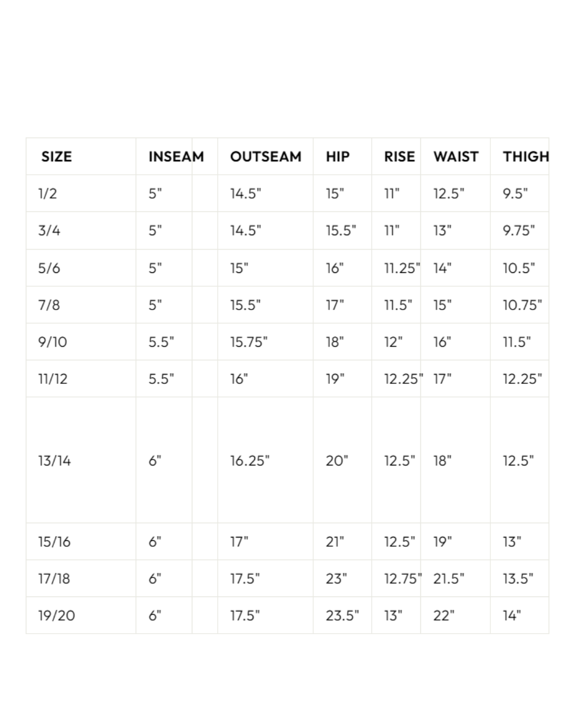
Task: Click the RISE column header
Action: click(399, 157)
